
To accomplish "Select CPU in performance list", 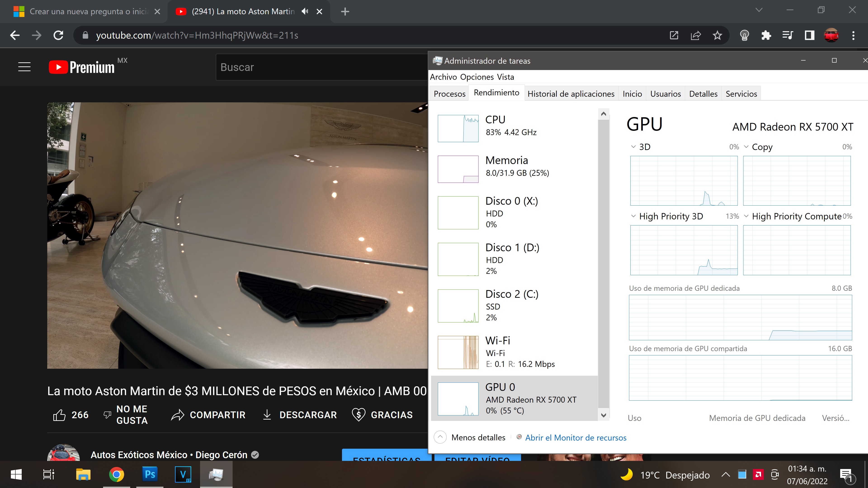I will pos(514,128).
